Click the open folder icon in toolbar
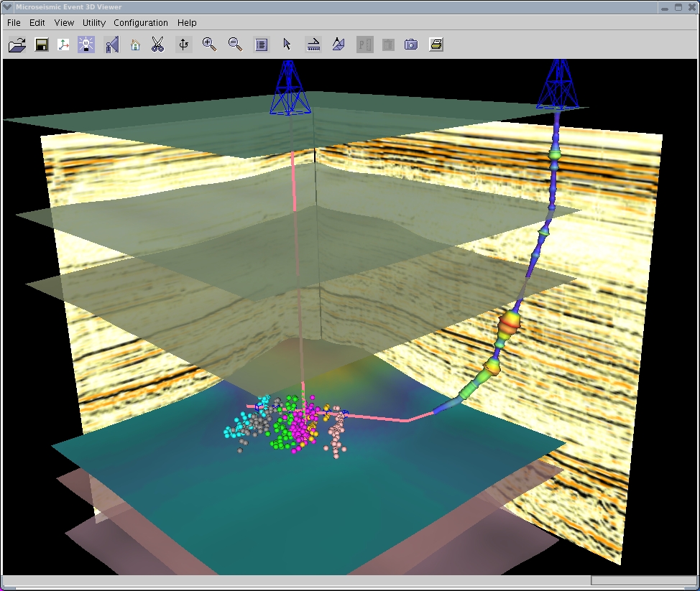 pyautogui.click(x=17, y=45)
